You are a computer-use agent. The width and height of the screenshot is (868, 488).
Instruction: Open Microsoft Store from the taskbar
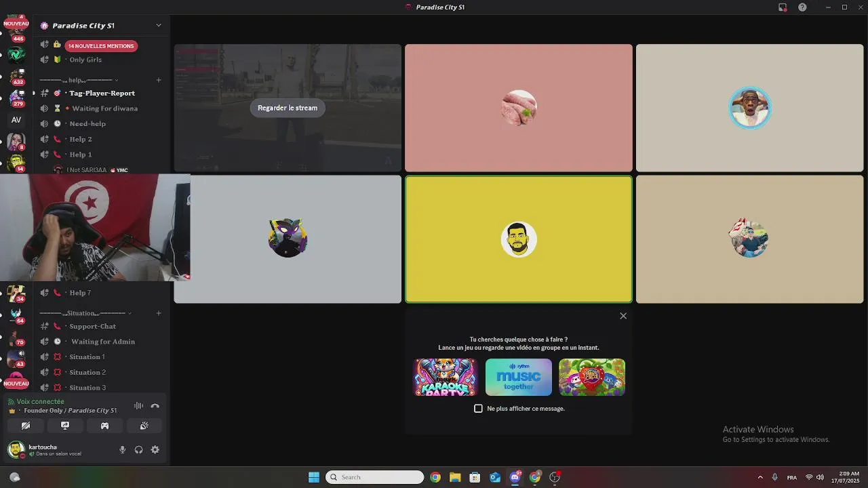point(475,477)
